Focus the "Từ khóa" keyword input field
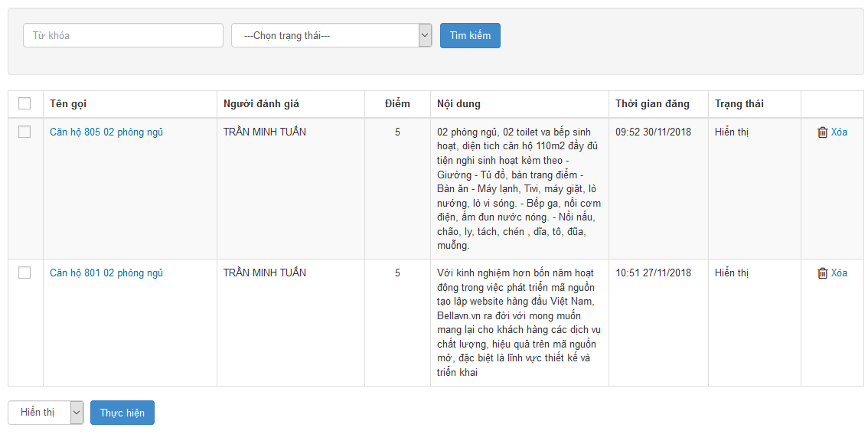The height and width of the screenshot is (444, 868). tap(123, 35)
